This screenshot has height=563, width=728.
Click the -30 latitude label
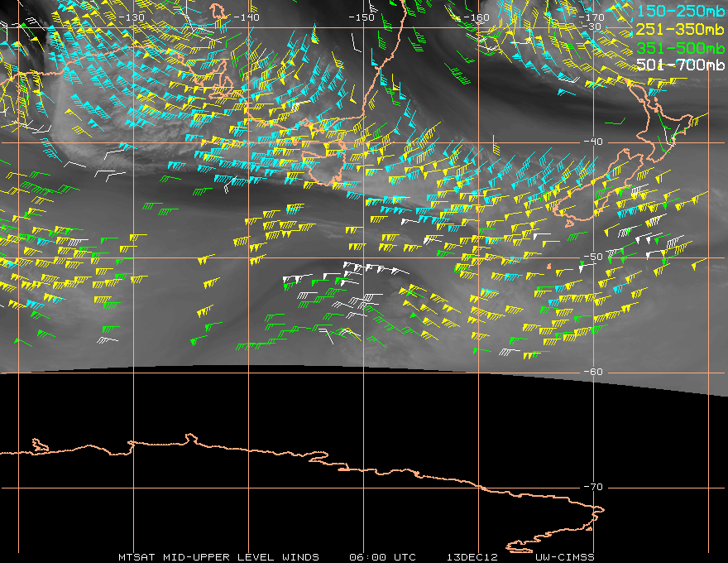click(592, 26)
